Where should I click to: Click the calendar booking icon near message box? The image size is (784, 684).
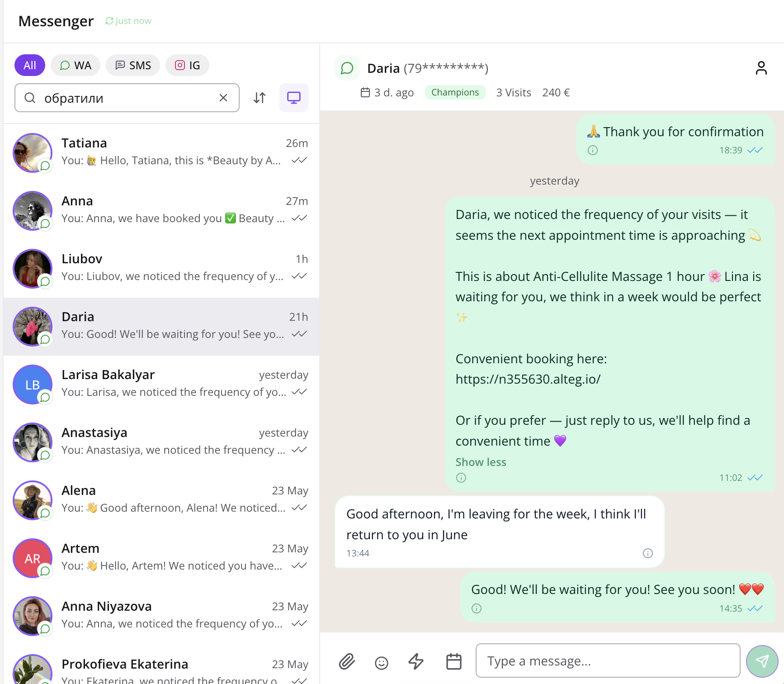click(x=454, y=661)
